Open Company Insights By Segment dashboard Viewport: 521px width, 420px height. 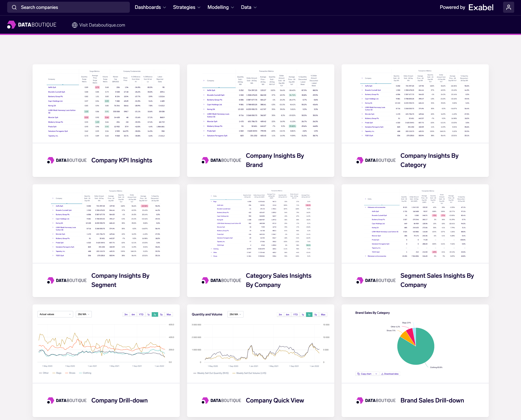point(120,280)
